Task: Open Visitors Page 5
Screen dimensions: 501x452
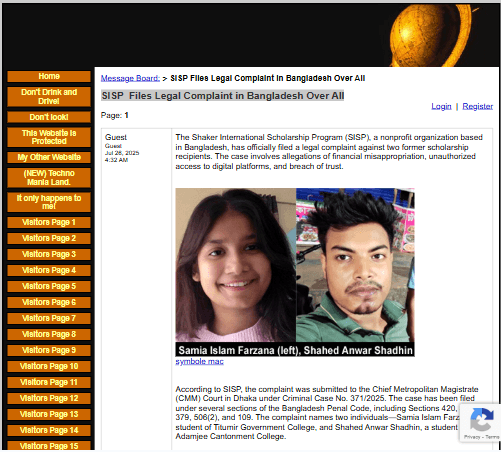Action: (49, 286)
